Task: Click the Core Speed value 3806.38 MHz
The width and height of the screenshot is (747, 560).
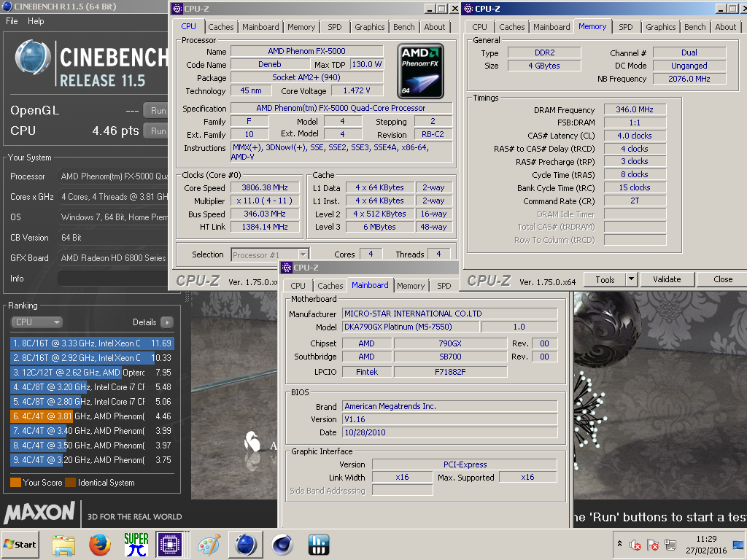Action: [266, 187]
